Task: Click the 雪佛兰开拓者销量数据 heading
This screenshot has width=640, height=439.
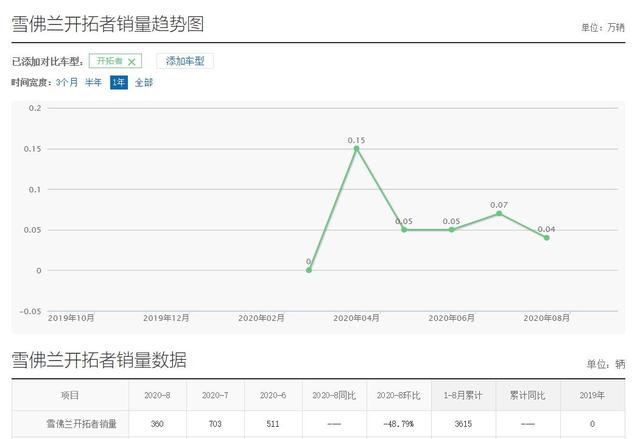Action: tap(99, 360)
